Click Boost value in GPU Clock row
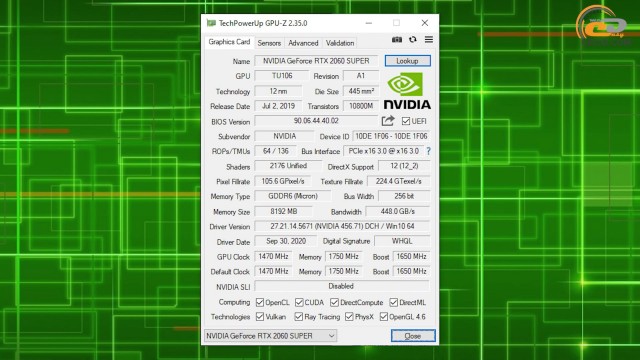 411,256
